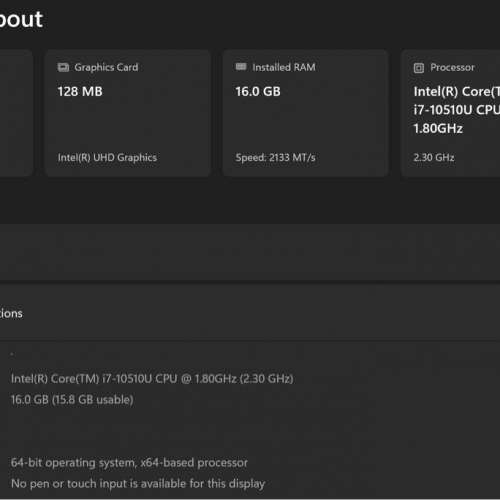Image resolution: width=500 pixels, height=500 pixels.
Task: Click the partially visible card left of Graphics Card
Action: click(x=16, y=113)
